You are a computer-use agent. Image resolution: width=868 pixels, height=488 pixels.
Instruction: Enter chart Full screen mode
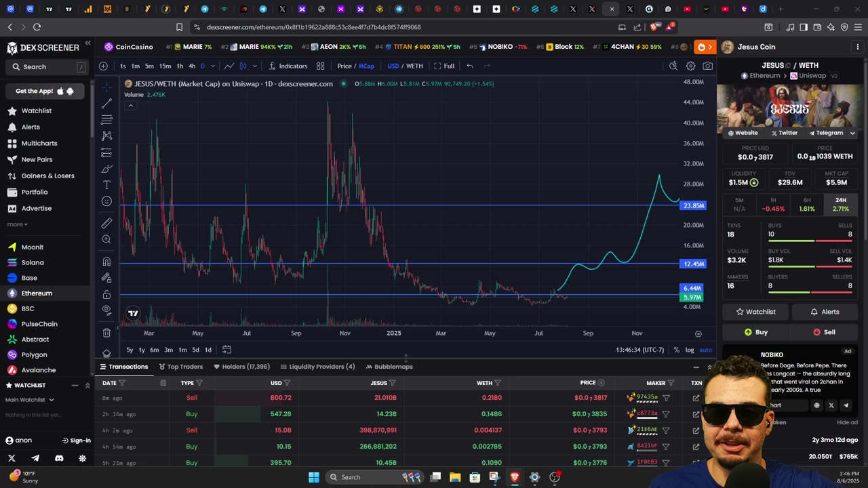point(444,66)
